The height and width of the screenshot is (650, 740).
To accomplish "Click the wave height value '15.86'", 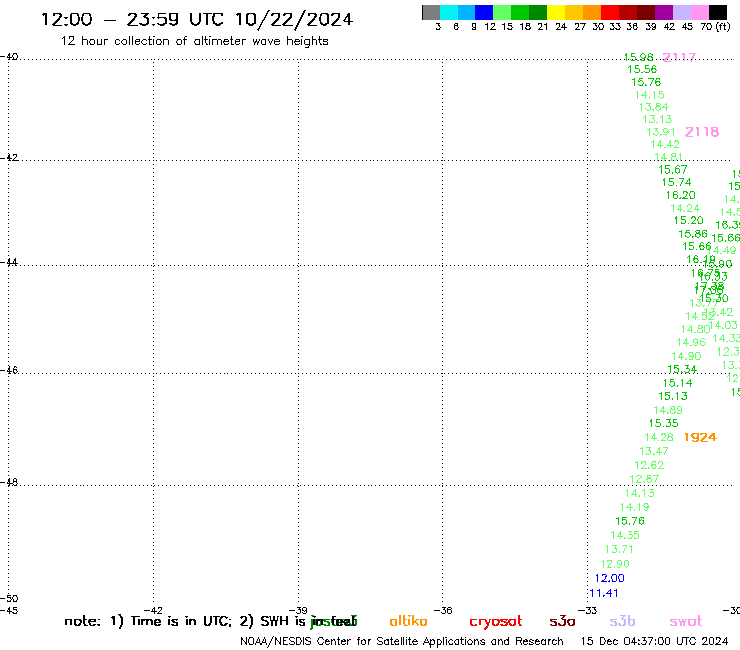I will pyautogui.click(x=693, y=234).
